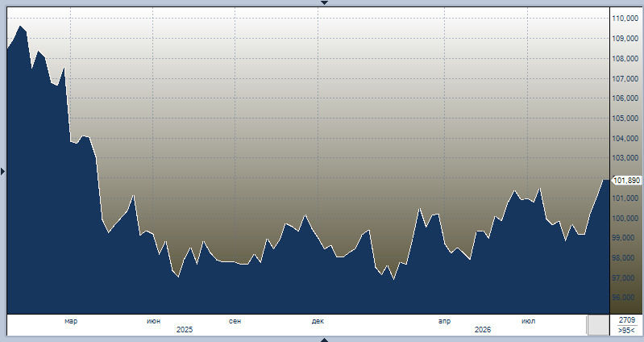Click the апр month label
The height and width of the screenshot is (342, 644).
[x=444, y=321]
